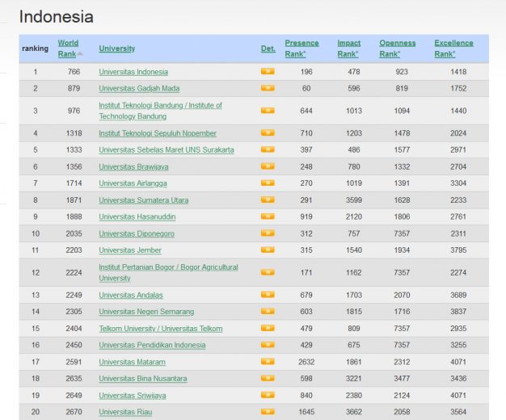The image size is (506, 420).
Task: Open details icon for Universitas Andalas
Action: 268,295
